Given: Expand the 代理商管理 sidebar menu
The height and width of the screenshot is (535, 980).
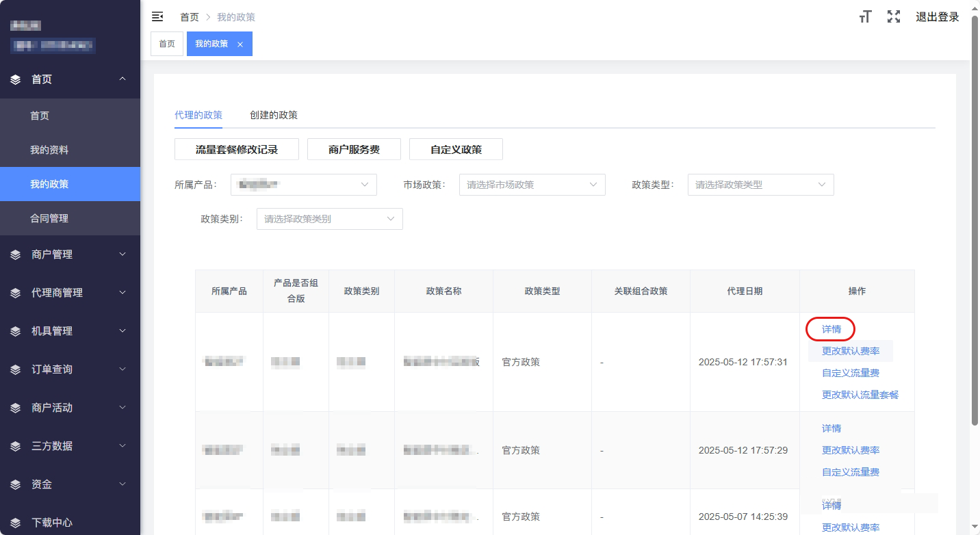Looking at the screenshot, I should coord(70,293).
